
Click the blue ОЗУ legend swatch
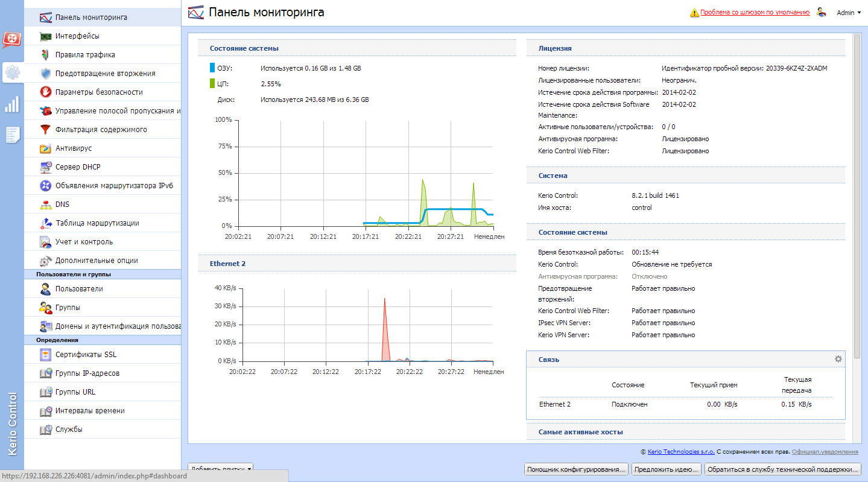tap(212, 68)
